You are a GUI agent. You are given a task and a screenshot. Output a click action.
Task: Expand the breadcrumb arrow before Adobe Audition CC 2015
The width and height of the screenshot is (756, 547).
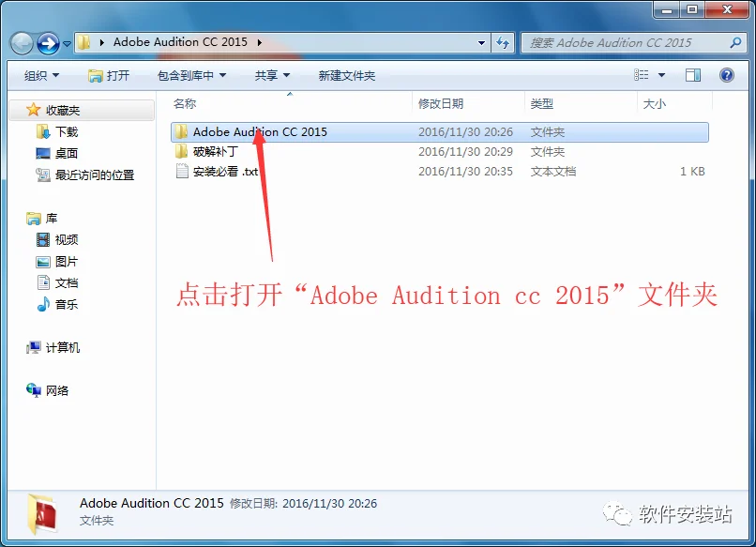(101, 42)
